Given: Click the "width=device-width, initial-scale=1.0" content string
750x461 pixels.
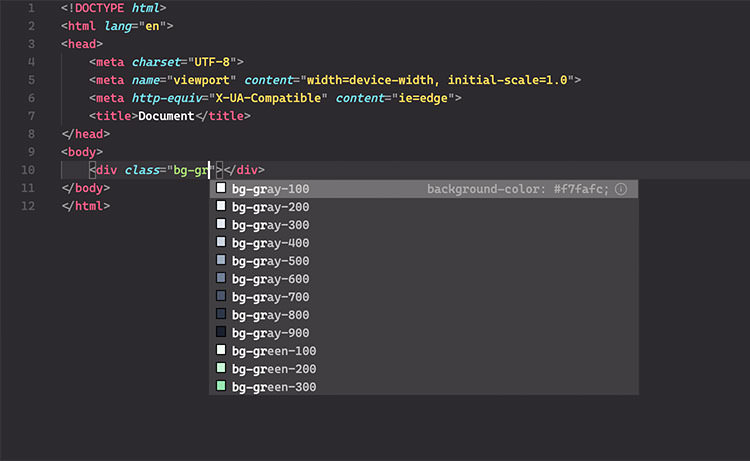Looking at the screenshot, I should (437, 80).
